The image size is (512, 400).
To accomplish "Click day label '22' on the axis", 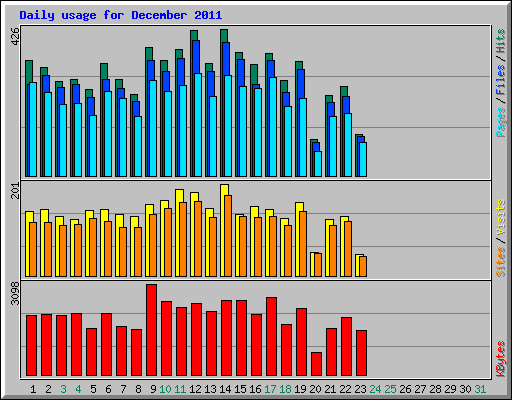I will (x=345, y=389).
